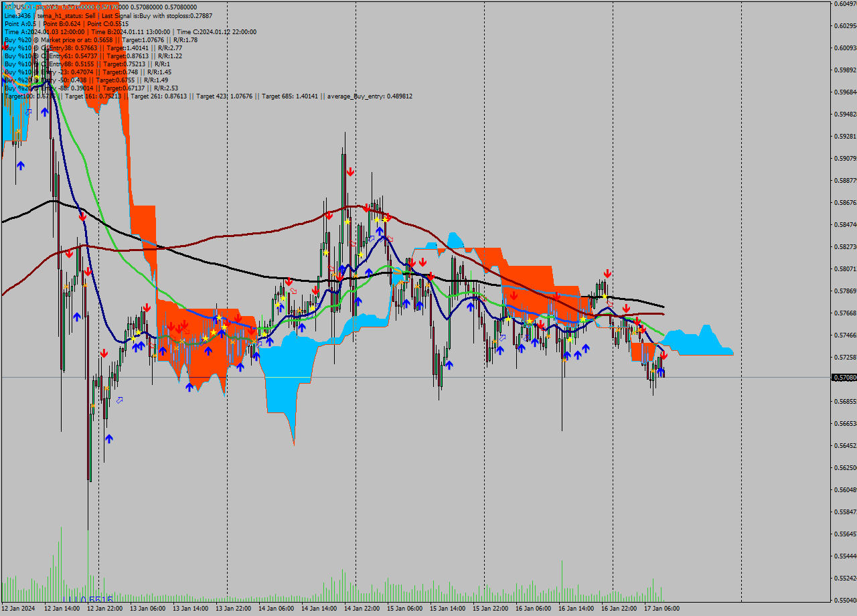
Task: Click the '16 Jan 22:00' time axis label
Action: click(x=619, y=609)
